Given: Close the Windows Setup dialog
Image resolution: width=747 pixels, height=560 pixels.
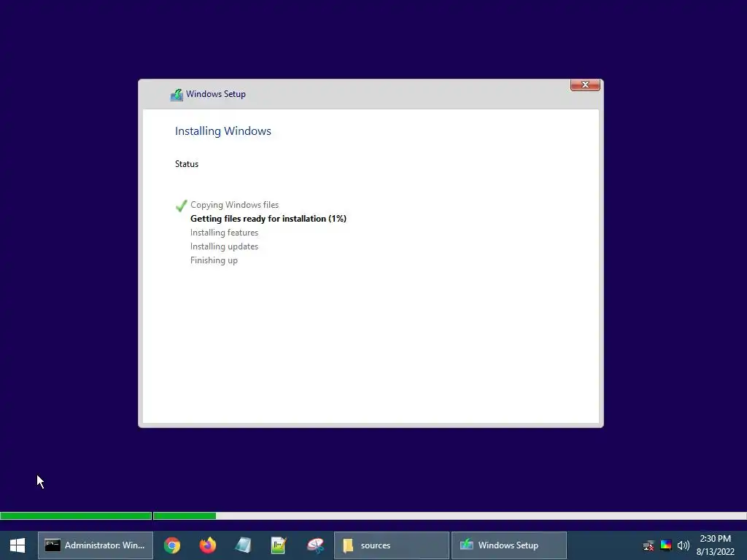Looking at the screenshot, I should tap(585, 85).
